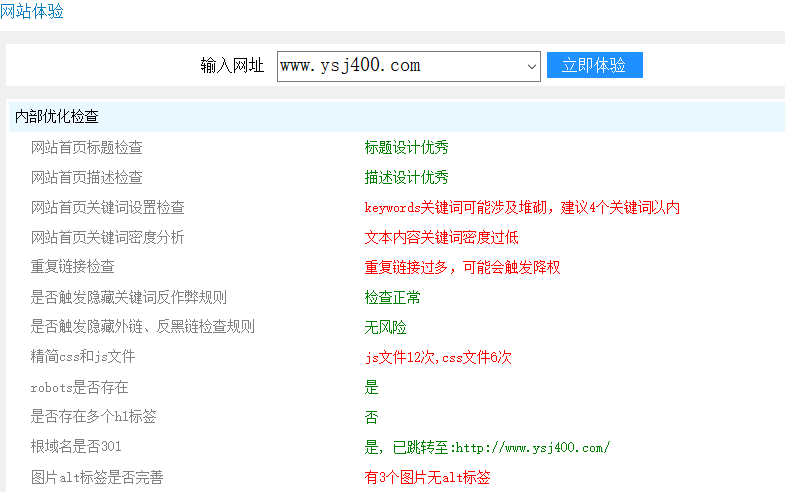This screenshot has height=492, width=785.
Task: Open the URL combo box dropdown arrow
Action: coord(532,66)
